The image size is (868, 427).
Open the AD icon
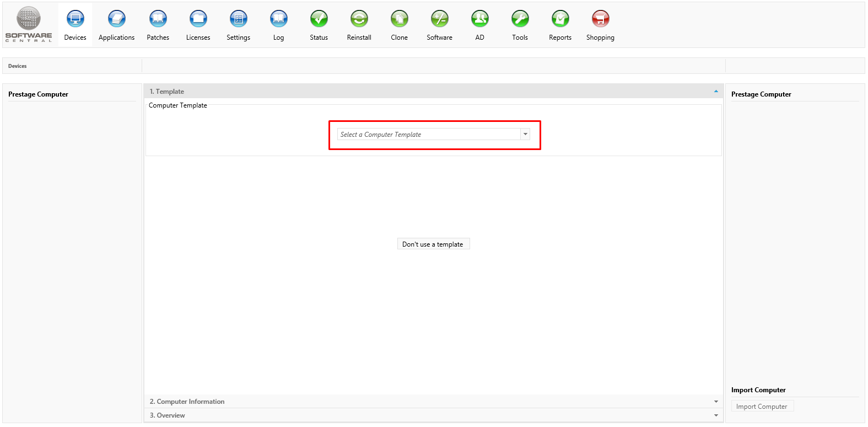(x=479, y=19)
